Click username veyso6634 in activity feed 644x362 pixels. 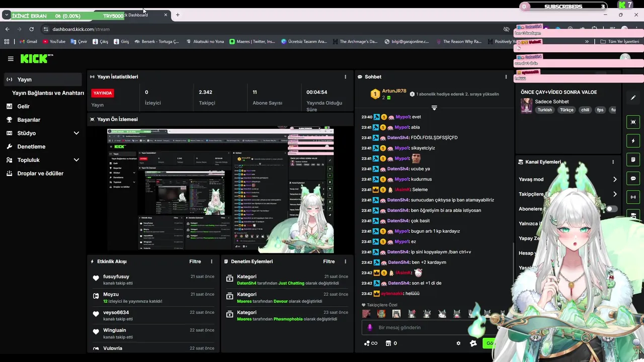point(116,313)
